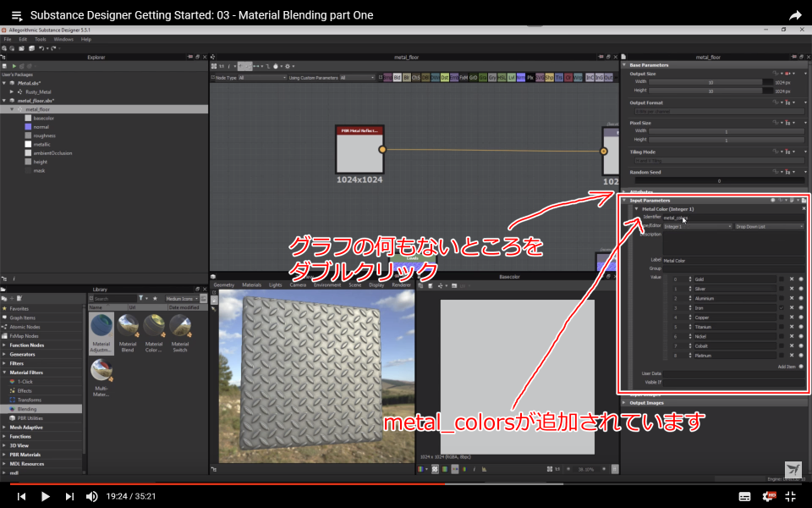The image size is (812, 508).
Task: Collapse the Material Filters category
Action: pos(4,373)
